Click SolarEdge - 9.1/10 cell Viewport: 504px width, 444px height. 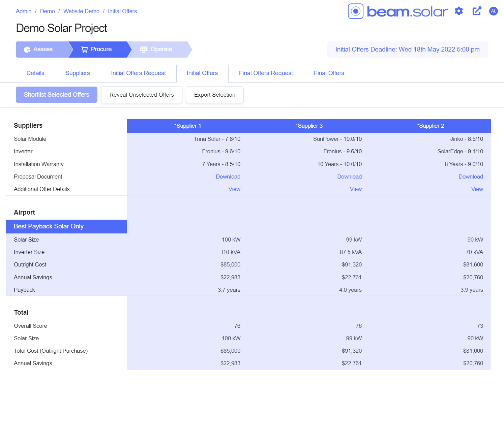460,151
